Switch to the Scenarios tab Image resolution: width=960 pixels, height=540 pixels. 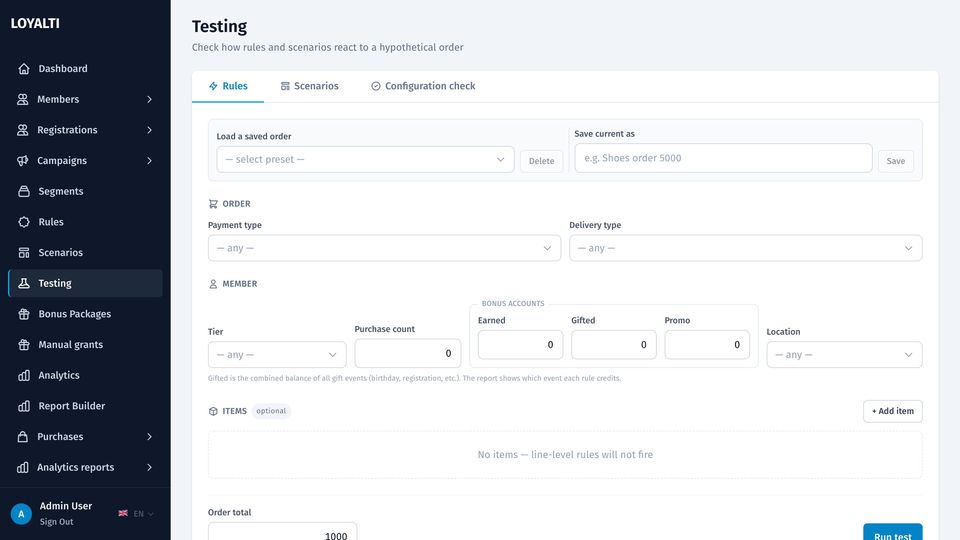point(309,86)
